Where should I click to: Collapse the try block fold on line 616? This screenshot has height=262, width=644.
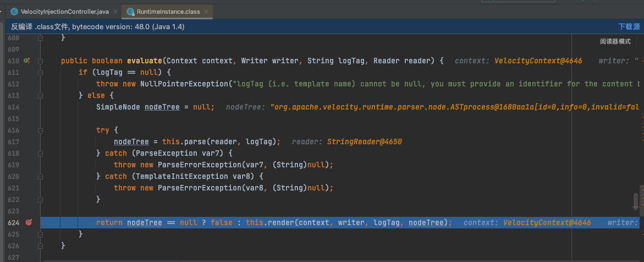[40, 130]
